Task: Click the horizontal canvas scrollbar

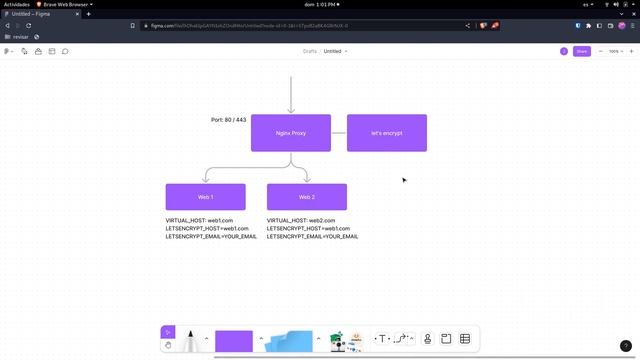Action: coord(424,358)
